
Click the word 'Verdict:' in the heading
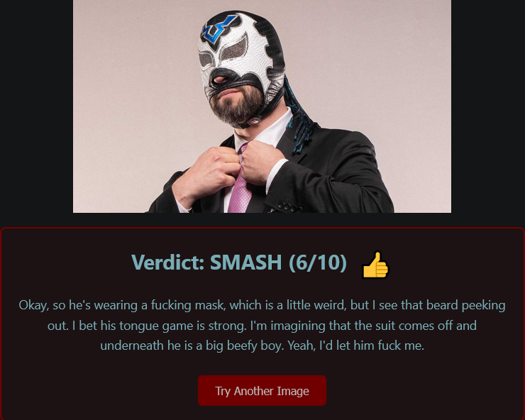[168, 262]
